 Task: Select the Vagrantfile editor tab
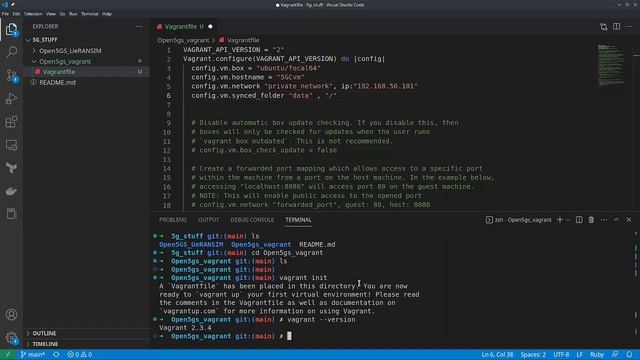[184, 27]
